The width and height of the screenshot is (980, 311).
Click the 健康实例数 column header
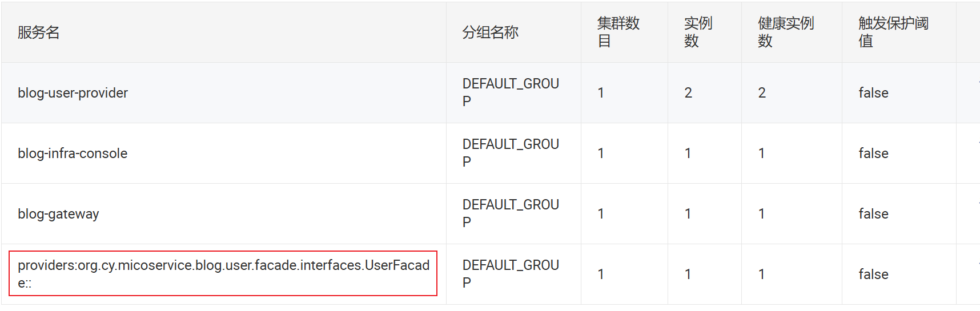785,33
